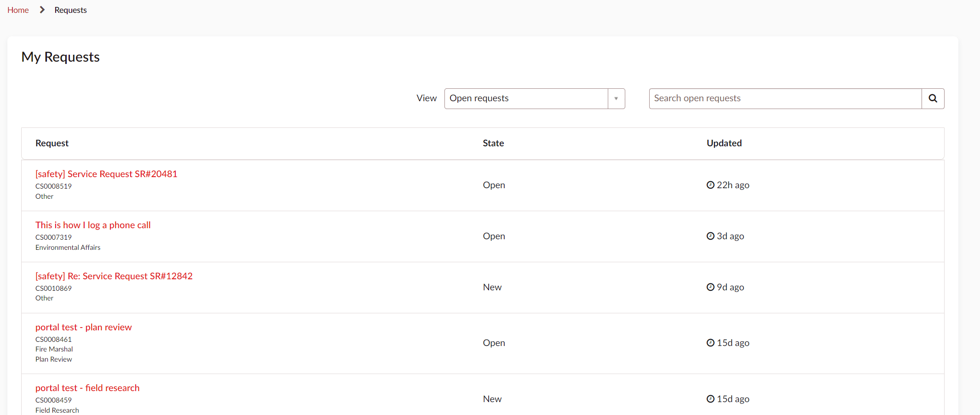The height and width of the screenshot is (415, 980).
Task: Focus the Search open requests field
Action: pyautogui.click(x=785, y=98)
